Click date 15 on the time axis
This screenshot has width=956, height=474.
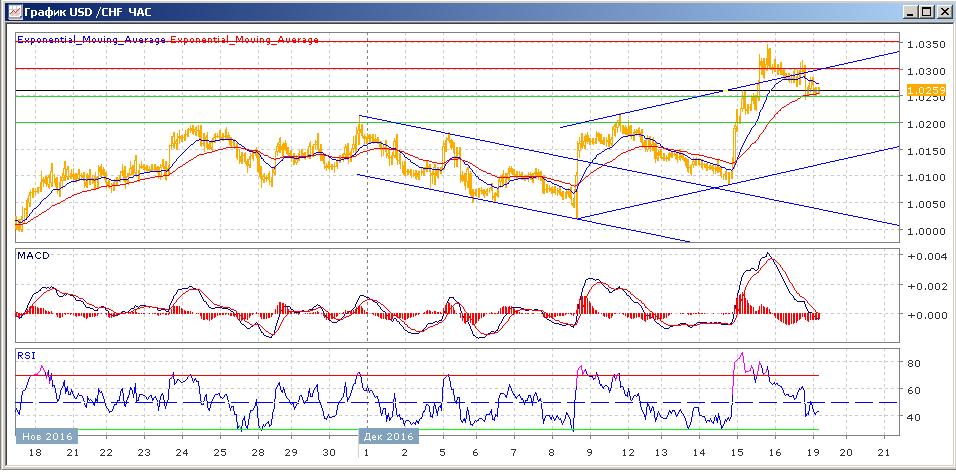pyautogui.click(x=737, y=453)
